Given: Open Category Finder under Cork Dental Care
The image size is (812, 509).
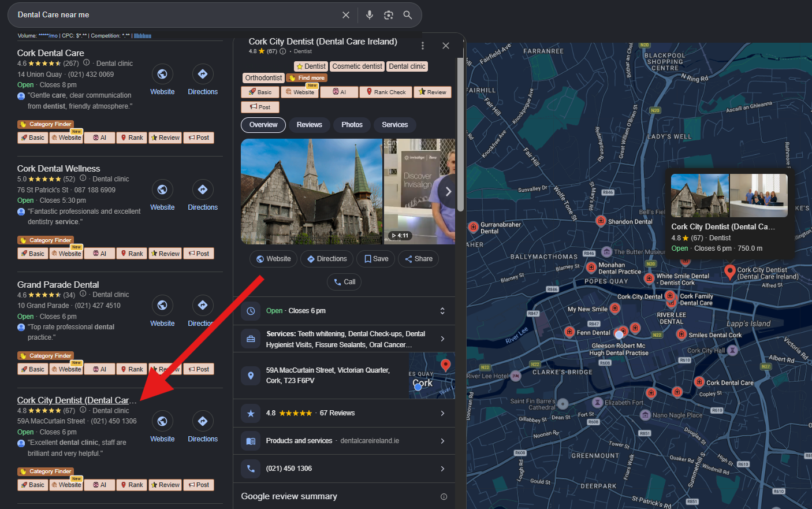Looking at the screenshot, I should 46,124.
